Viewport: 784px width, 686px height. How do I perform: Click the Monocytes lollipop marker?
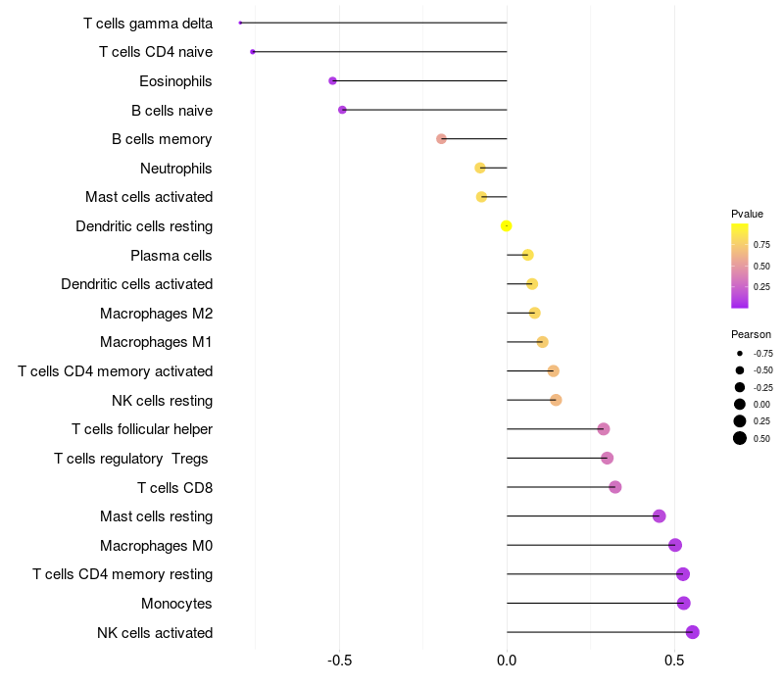pyautogui.click(x=683, y=603)
